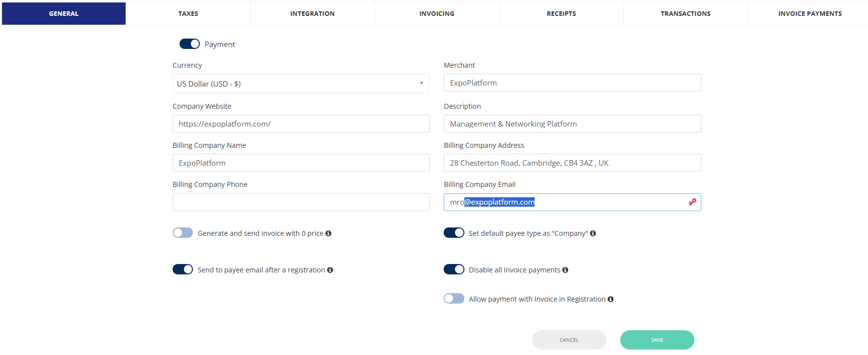The image size is (868, 355).
Task: Click 'Send to payee email after a registration' label
Action: 261,270
